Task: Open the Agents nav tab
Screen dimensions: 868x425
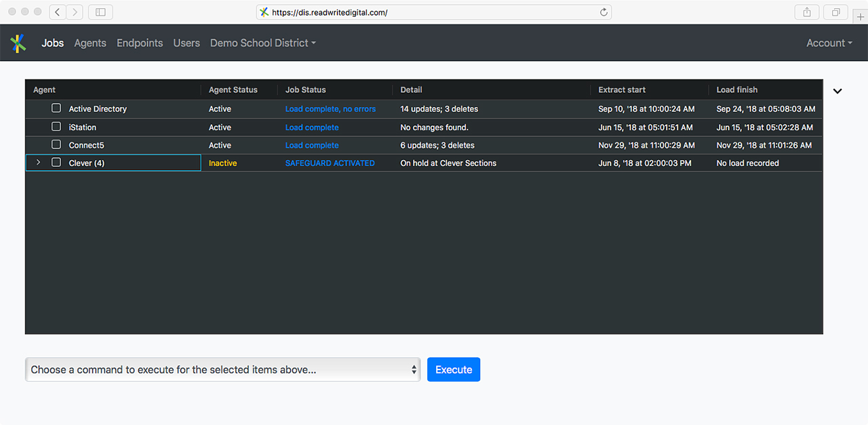Action: point(90,43)
